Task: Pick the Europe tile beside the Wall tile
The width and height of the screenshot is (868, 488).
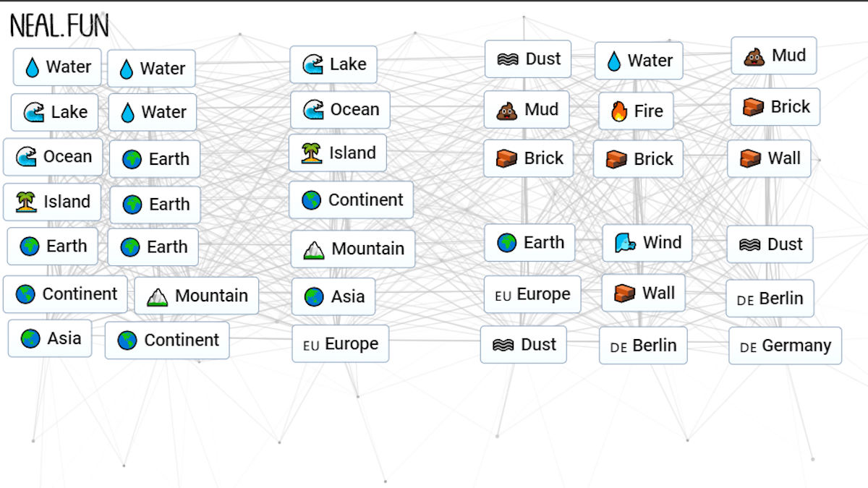Action: click(532, 294)
